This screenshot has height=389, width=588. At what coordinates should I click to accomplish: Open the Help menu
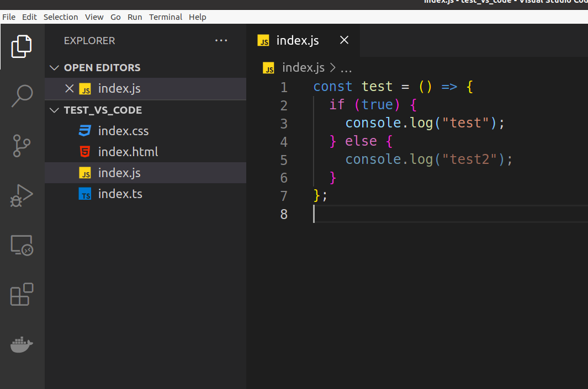point(198,17)
